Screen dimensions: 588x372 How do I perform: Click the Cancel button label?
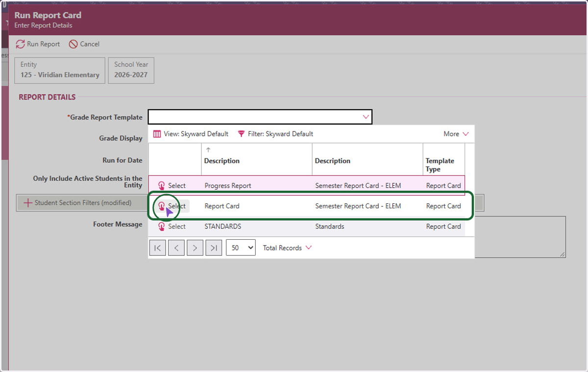tap(90, 44)
